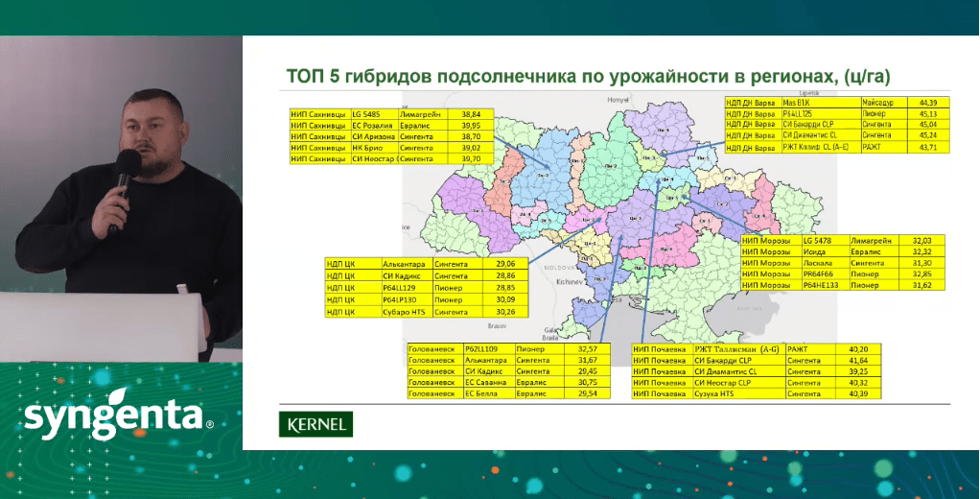980x499 pixels.
Task: Select the cell "P62LL109"
Action: click(x=489, y=349)
